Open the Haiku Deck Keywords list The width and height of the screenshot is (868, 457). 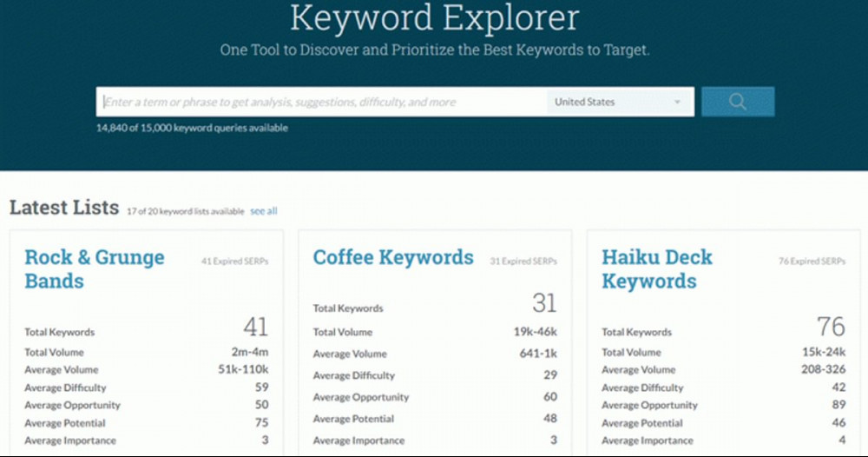[657, 268]
